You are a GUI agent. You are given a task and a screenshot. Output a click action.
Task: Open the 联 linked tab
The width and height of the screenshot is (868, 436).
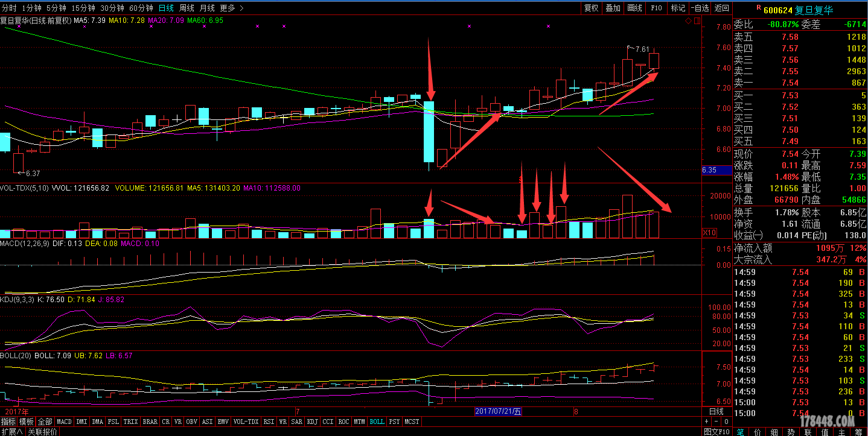(x=808, y=432)
